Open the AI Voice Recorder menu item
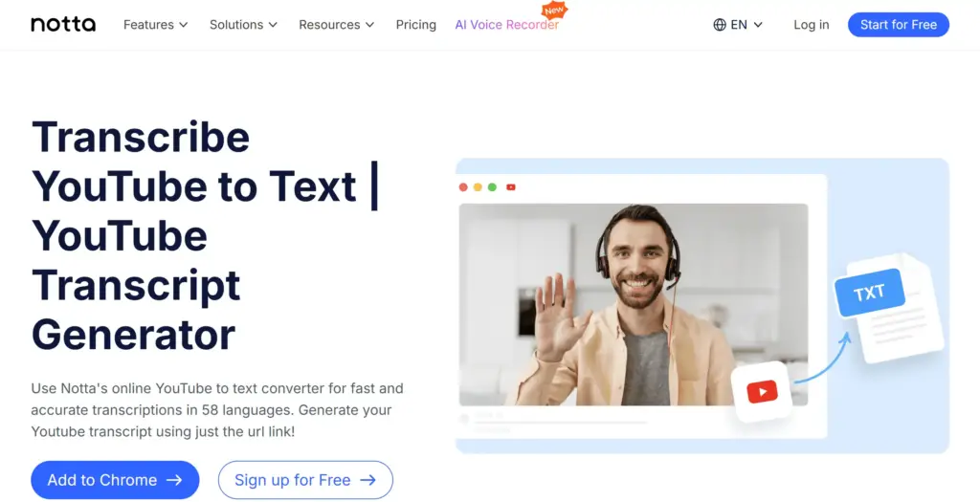The height and width of the screenshot is (502, 980). (x=507, y=24)
